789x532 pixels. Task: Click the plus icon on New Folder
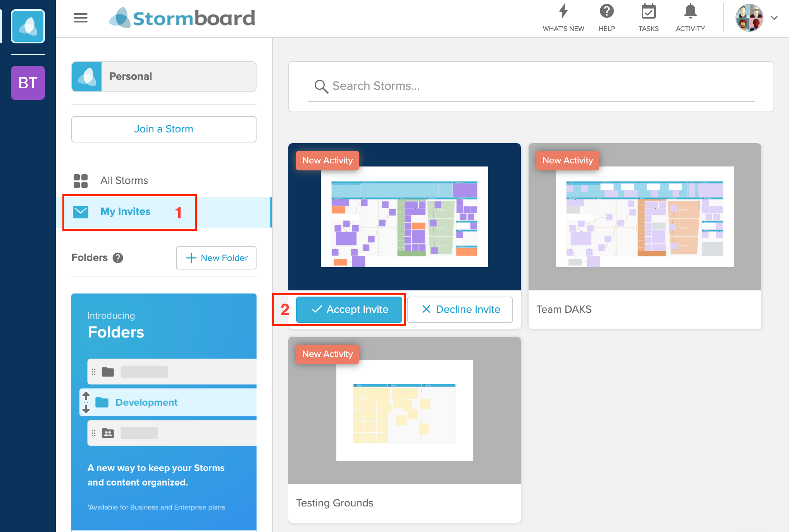pyautogui.click(x=191, y=258)
